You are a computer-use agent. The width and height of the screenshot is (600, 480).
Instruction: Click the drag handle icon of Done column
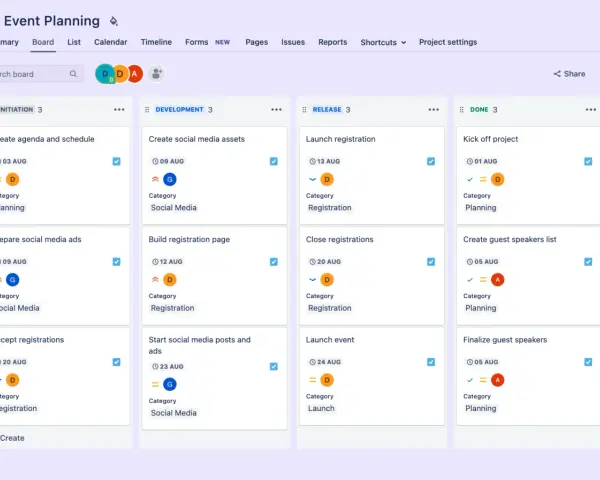coord(461,109)
